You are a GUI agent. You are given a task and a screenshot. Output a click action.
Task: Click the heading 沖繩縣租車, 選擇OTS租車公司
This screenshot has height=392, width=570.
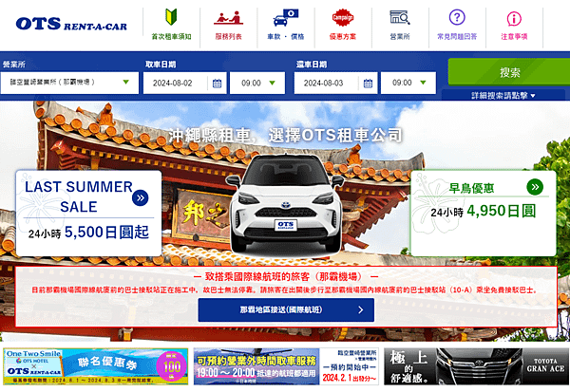point(286,136)
